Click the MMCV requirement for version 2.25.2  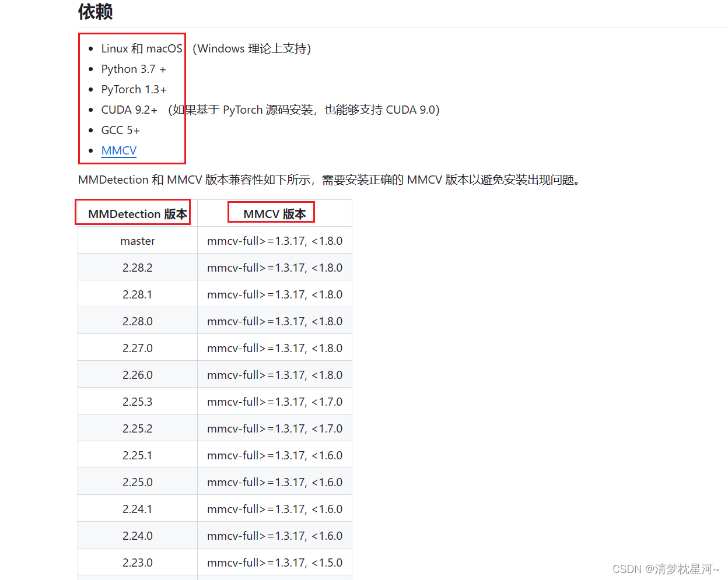pos(275,428)
